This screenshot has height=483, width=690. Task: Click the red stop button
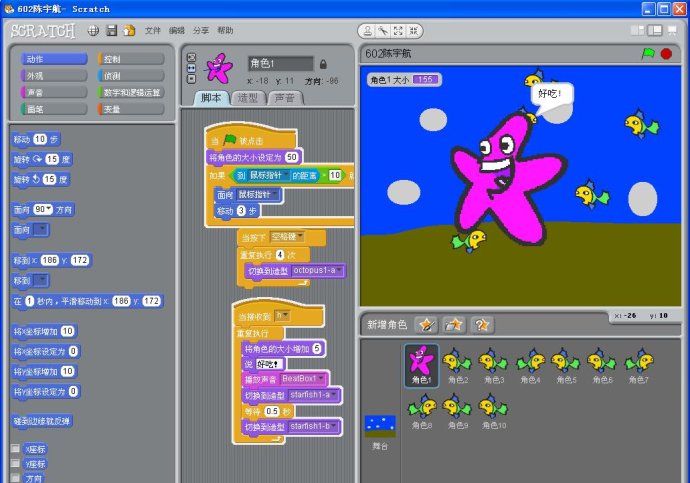667,54
